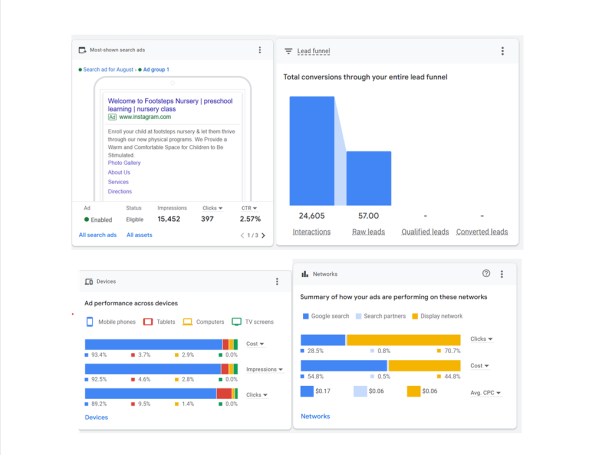Click the TV screens legend icon
599x455 pixels.
pos(237,322)
